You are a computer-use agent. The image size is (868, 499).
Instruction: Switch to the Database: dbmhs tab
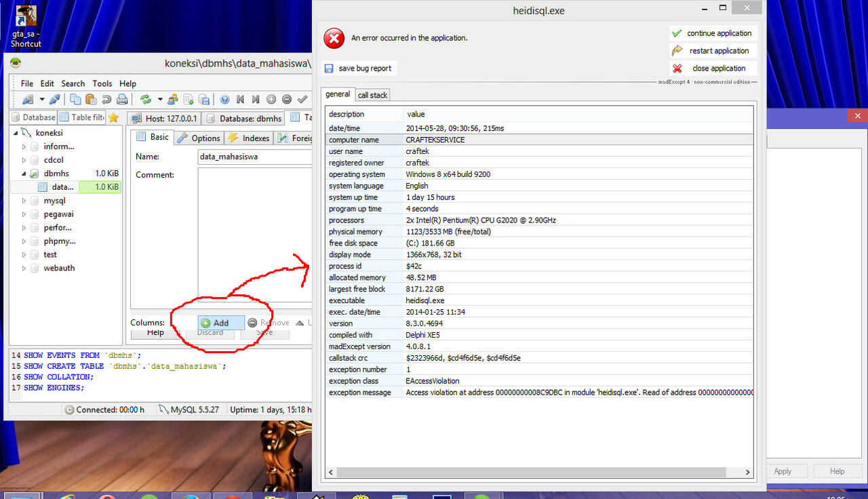pyautogui.click(x=243, y=118)
